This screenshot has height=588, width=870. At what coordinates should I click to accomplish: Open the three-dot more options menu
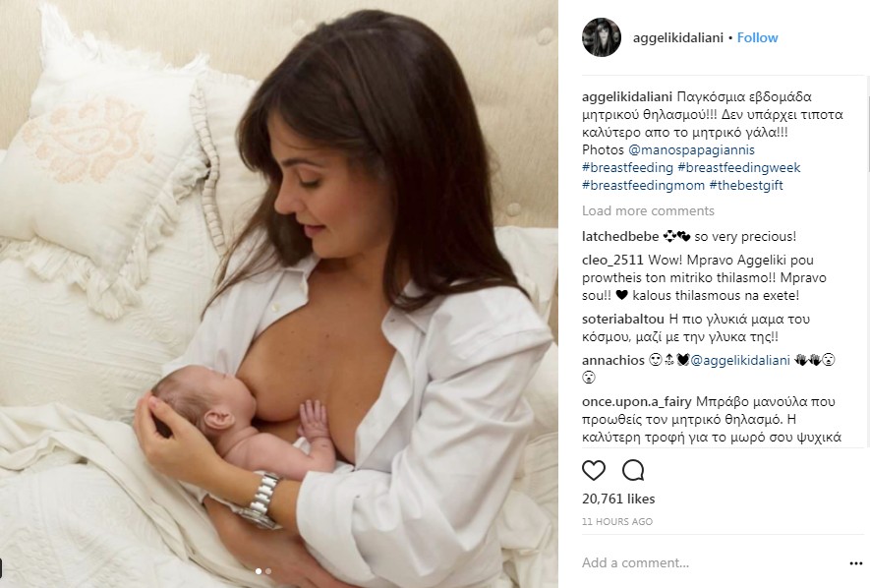855,563
